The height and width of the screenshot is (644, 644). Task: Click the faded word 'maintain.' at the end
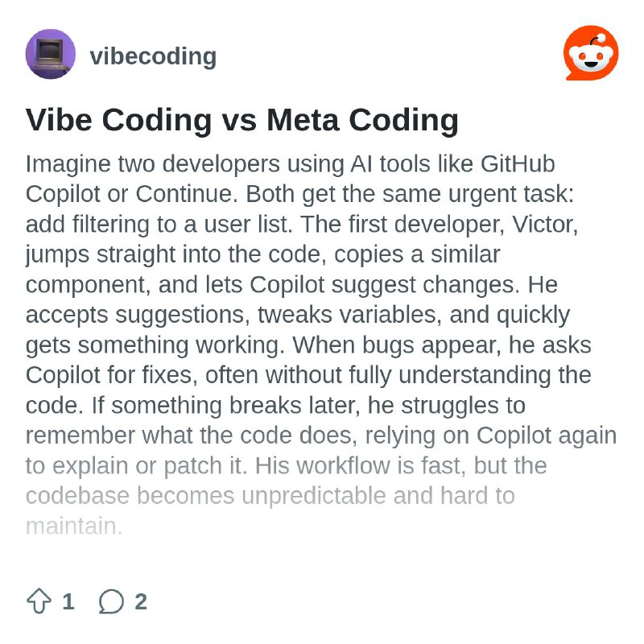point(74,526)
